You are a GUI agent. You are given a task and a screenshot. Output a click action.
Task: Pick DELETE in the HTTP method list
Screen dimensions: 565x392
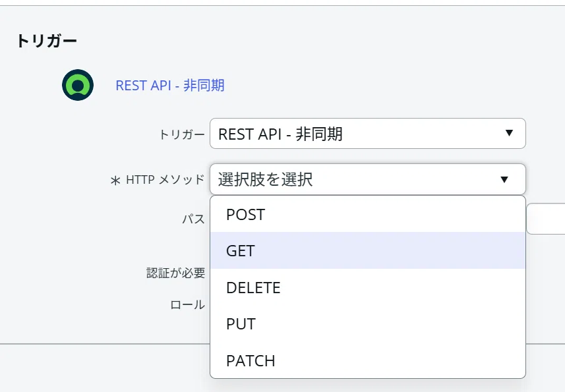tap(367, 287)
